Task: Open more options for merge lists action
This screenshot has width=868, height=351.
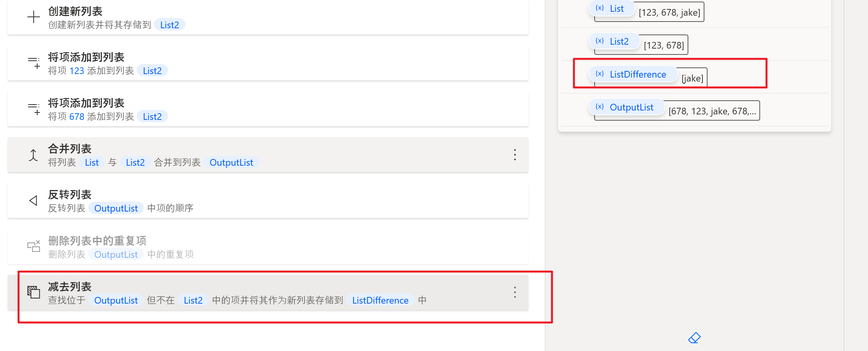Action: click(515, 155)
